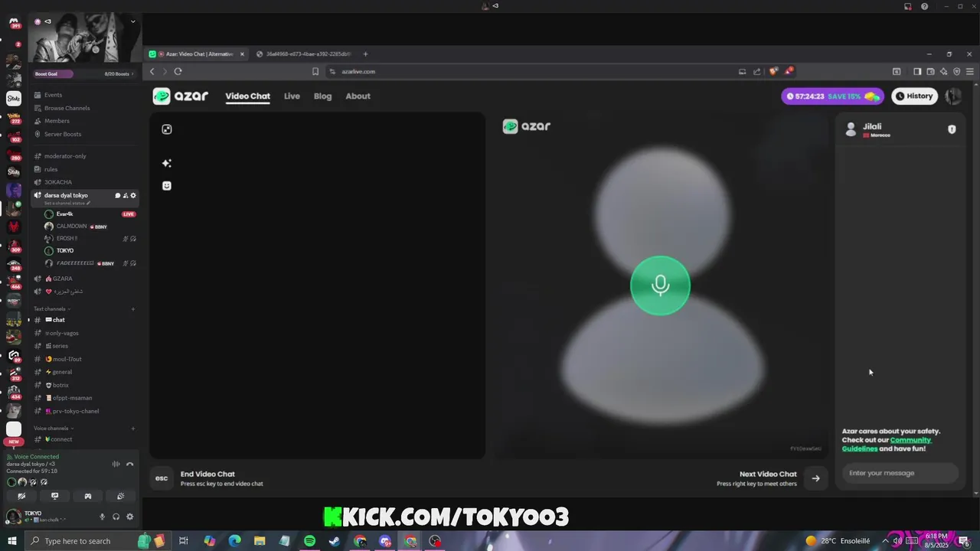The image size is (980, 551).
Task: Open the browser sidebar panel icon
Action: 917,71
